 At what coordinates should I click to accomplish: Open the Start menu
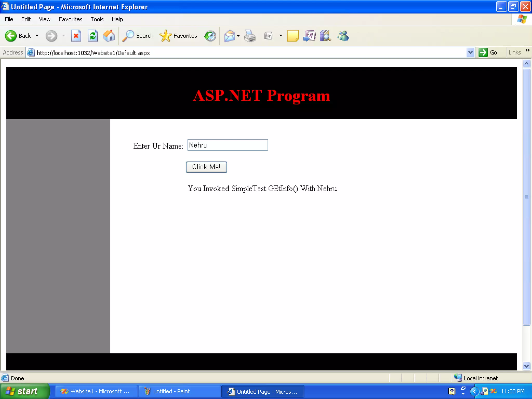(x=24, y=391)
